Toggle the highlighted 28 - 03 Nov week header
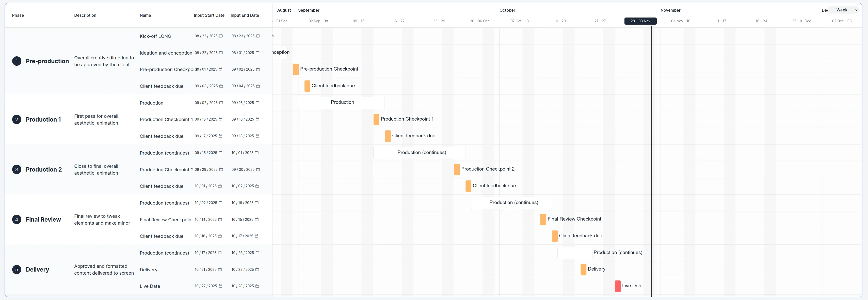Image resolution: width=868 pixels, height=300 pixels. pyautogui.click(x=640, y=21)
